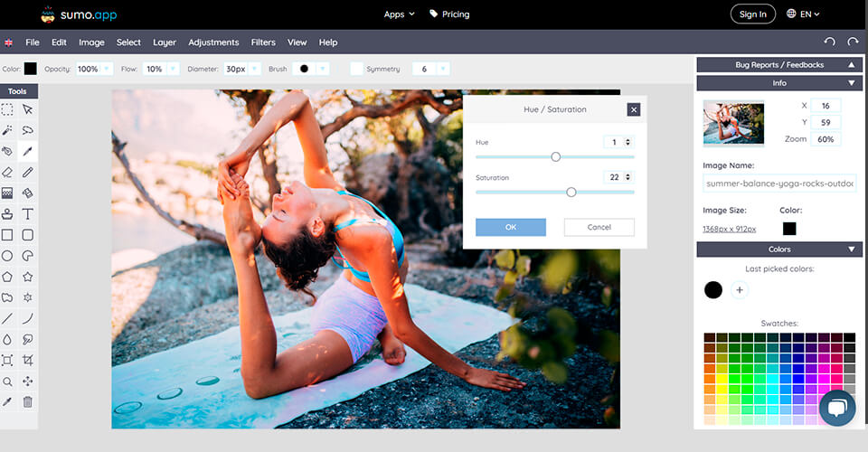Image resolution: width=868 pixels, height=452 pixels.
Task: Select the rectangular marquee selection tool
Action: tap(7, 109)
